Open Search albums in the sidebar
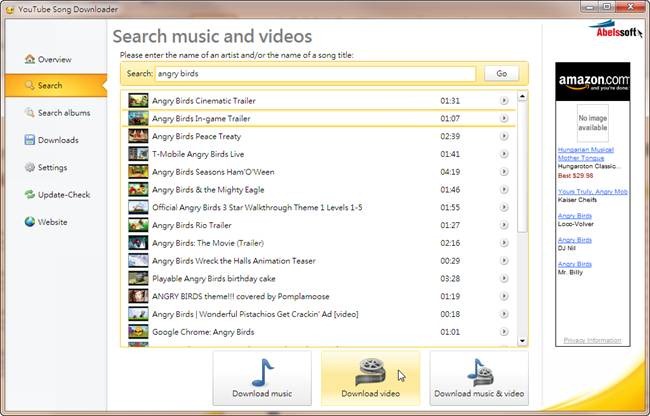The image size is (650, 416). pyautogui.click(x=57, y=113)
